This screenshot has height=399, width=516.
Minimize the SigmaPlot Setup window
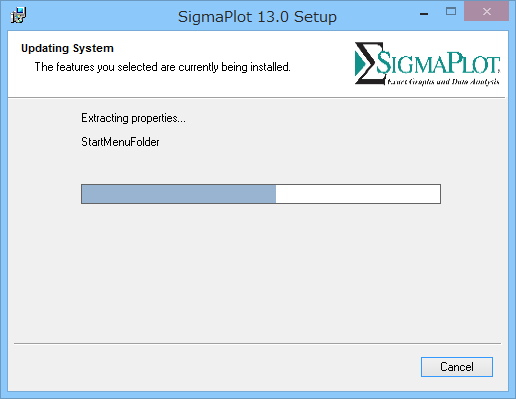pyautogui.click(x=424, y=14)
